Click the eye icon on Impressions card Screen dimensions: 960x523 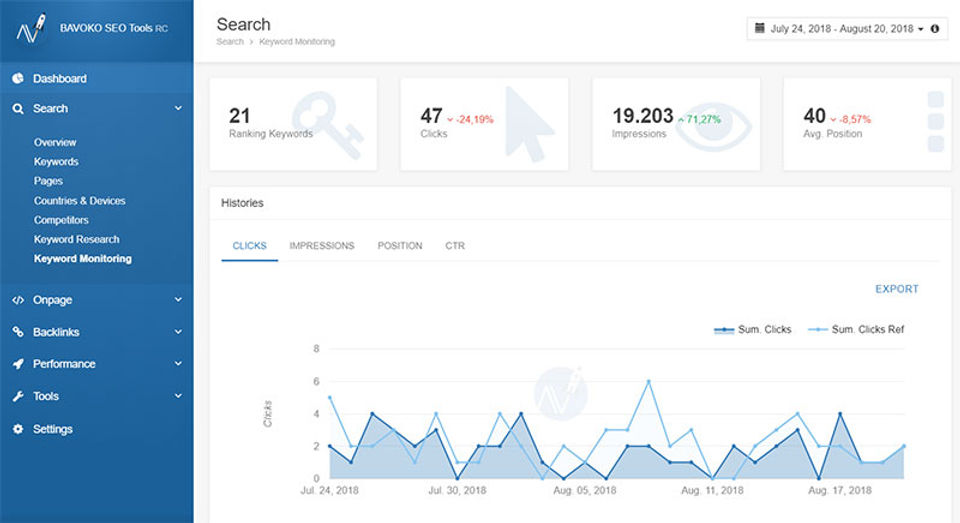[x=714, y=127]
